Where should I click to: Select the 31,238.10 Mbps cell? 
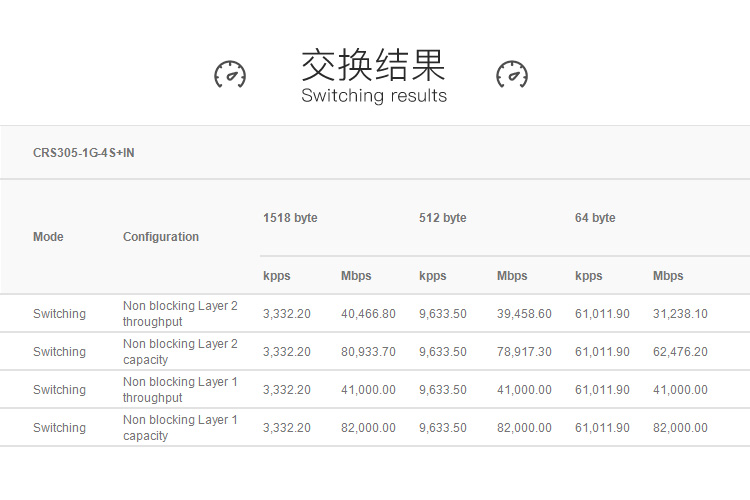point(680,314)
